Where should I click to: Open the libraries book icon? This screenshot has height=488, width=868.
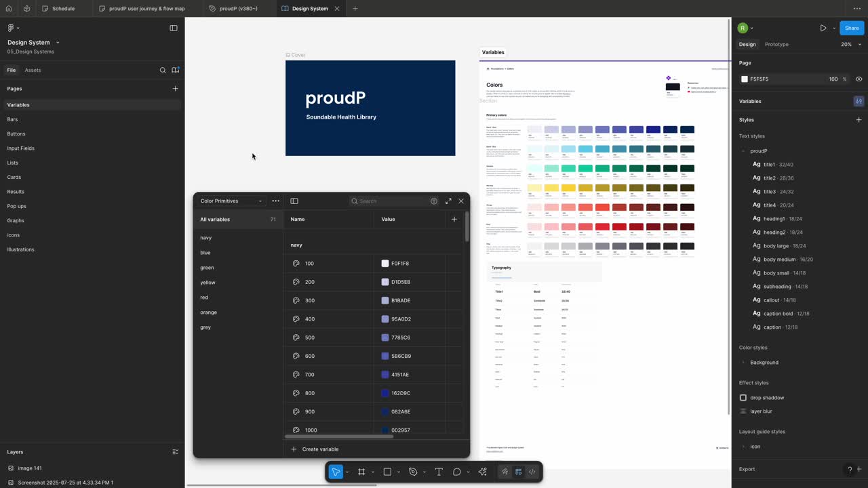176,70
